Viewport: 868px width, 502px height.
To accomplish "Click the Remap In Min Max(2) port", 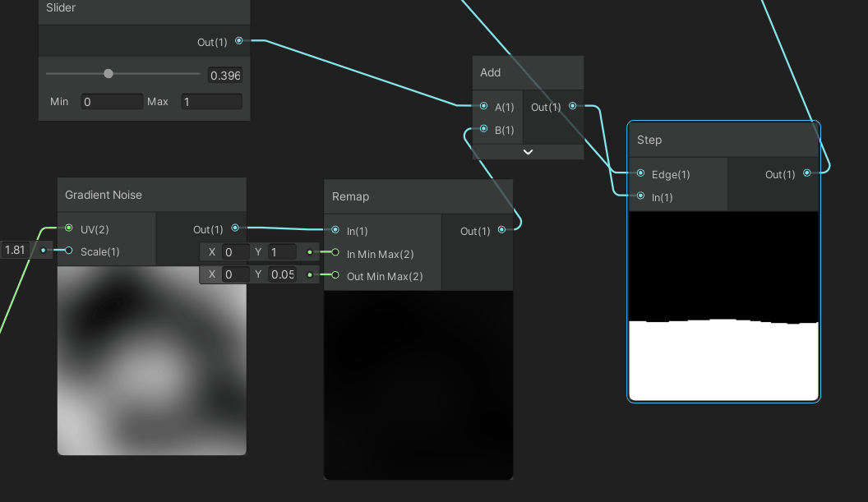I will pos(335,252).
